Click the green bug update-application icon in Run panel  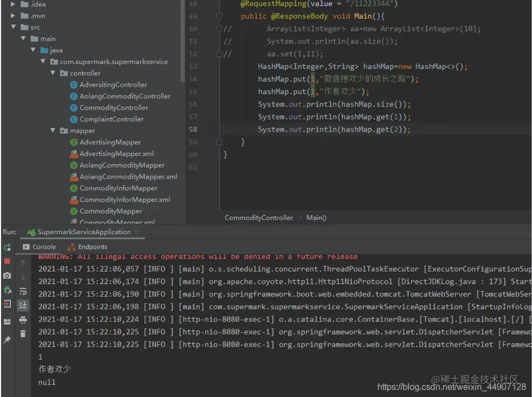pos(7,290)
